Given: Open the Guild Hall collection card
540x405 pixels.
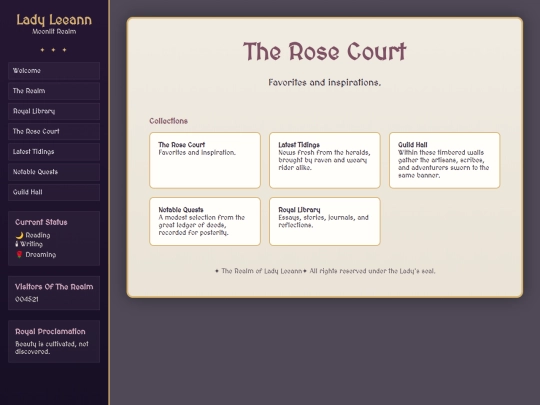Looking at the screenshot, I should (445, 160).
